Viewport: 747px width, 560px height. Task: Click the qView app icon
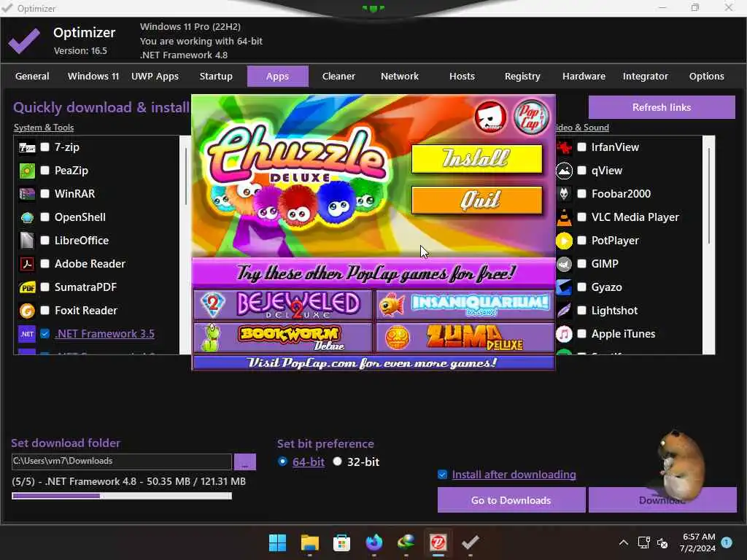click(564, 171)
